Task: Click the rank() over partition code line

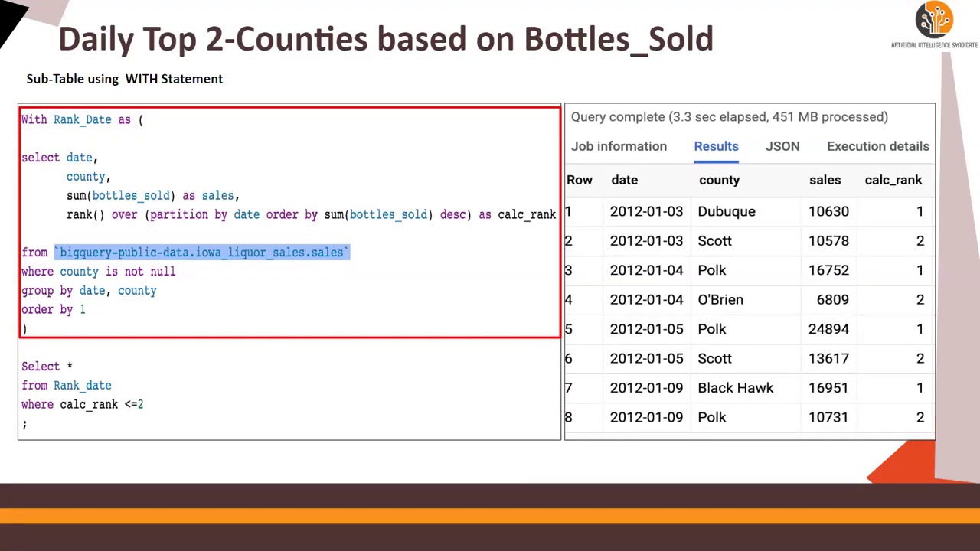Action: (x=311, y=215)
